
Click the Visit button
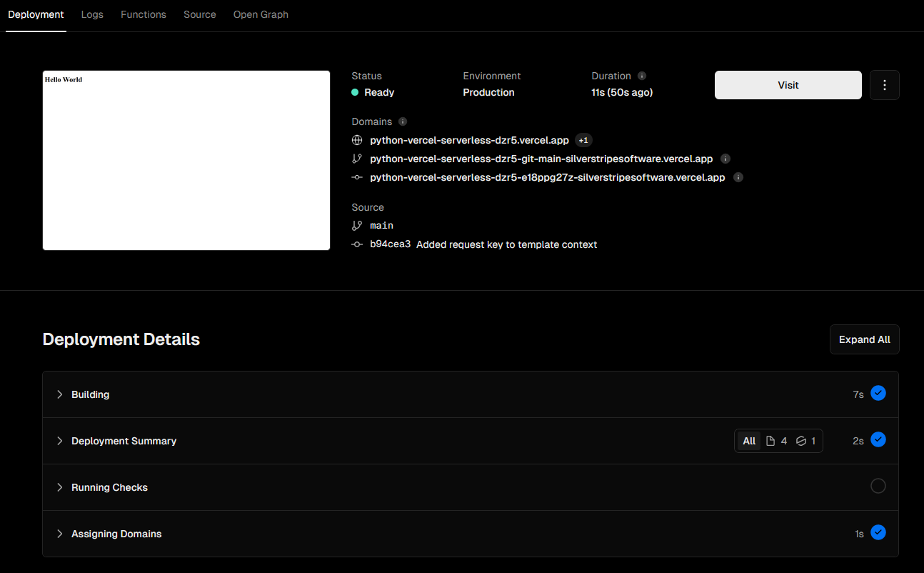point(788,85)
